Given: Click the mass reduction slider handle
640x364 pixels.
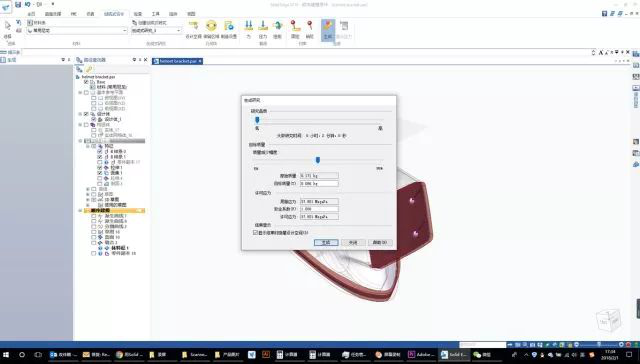Looking at the screenshot, I should click(318, 160).
